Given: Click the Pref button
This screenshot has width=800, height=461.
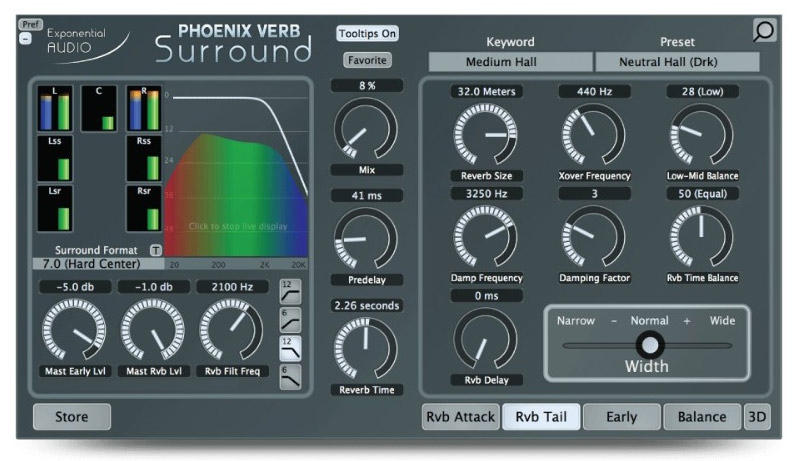Looking at the screenshot, I should [30, 24].
